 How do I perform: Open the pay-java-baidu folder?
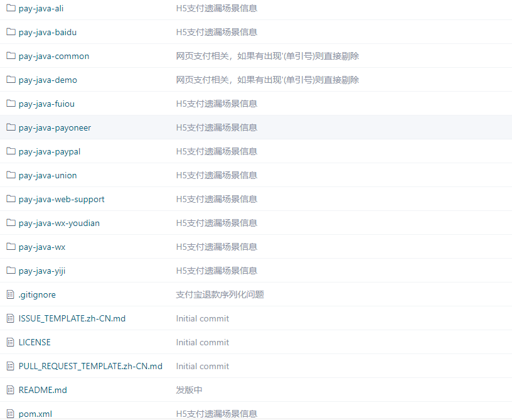point(48,32)
